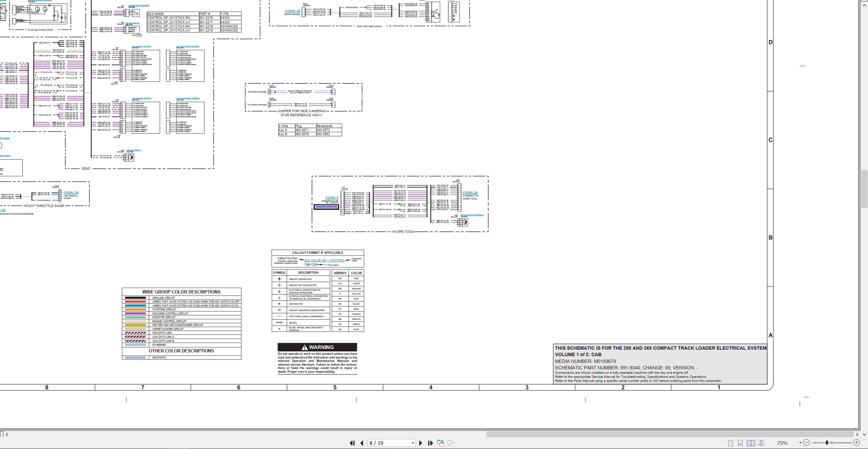Image resolution: width=868 pixels, height=449 pixels.
Task: Open the CONN 39 link
Action: [470, 193]
